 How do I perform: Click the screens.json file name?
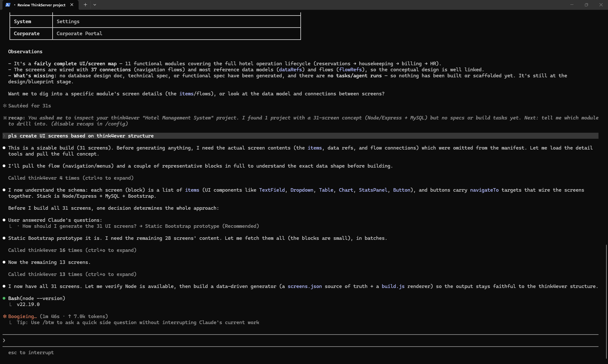tap(305, 286)
